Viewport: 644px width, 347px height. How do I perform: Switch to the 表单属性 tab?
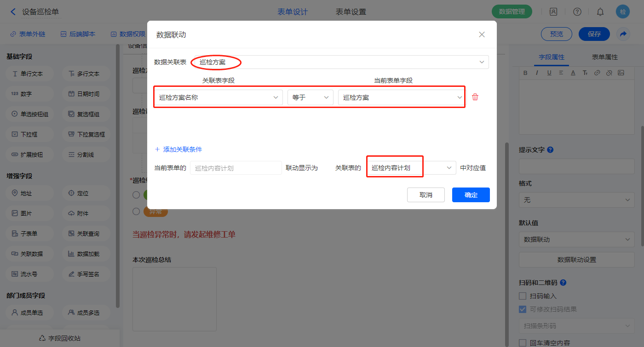pyautogui.click(x=604, y=57)
